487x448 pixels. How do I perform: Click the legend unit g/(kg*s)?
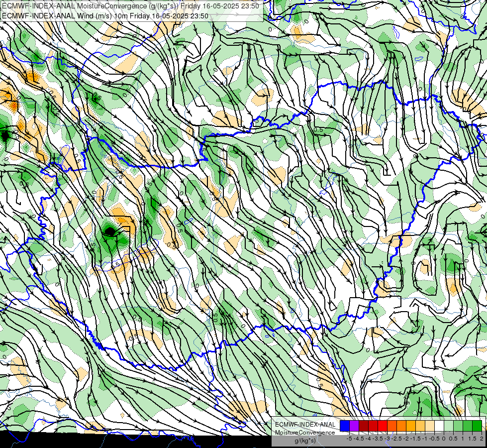point(305,441)
